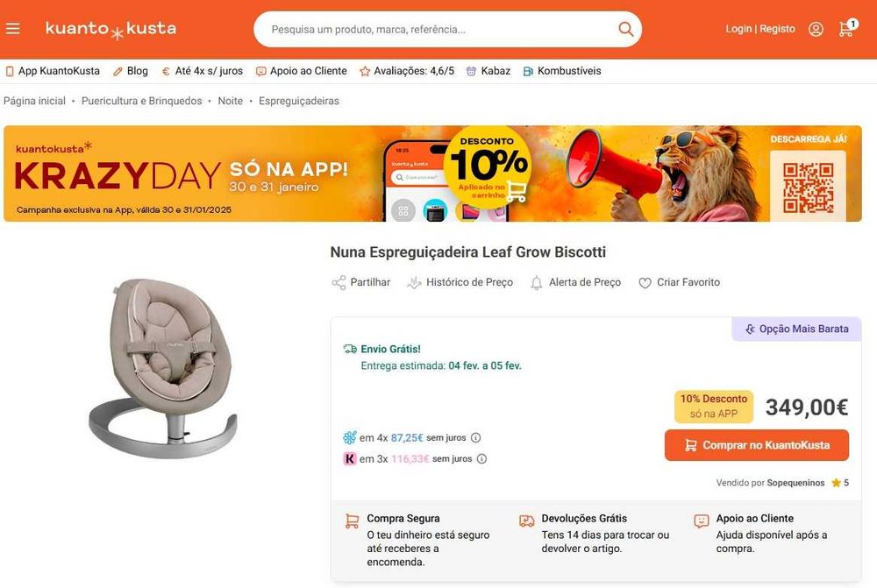Open the Kabaz menu item
The image size is (877, 588).
tap(488, 71)
